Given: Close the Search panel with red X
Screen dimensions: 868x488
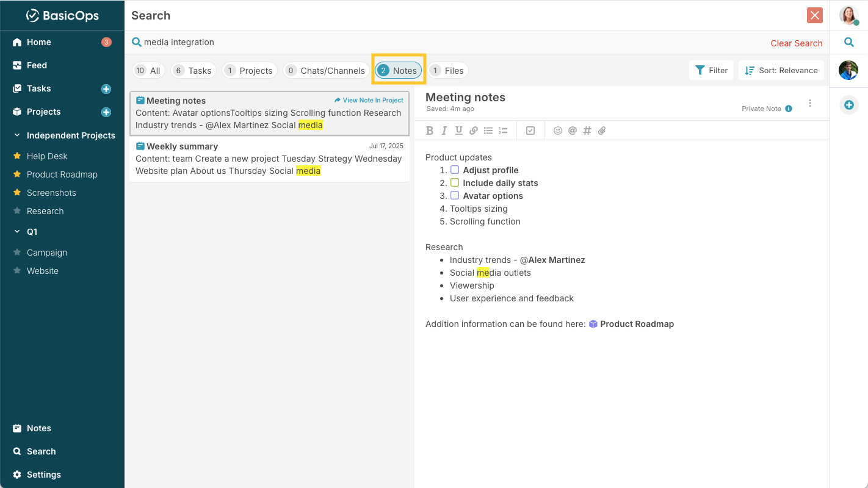Looking at the screenshot, I should point(814,15).
